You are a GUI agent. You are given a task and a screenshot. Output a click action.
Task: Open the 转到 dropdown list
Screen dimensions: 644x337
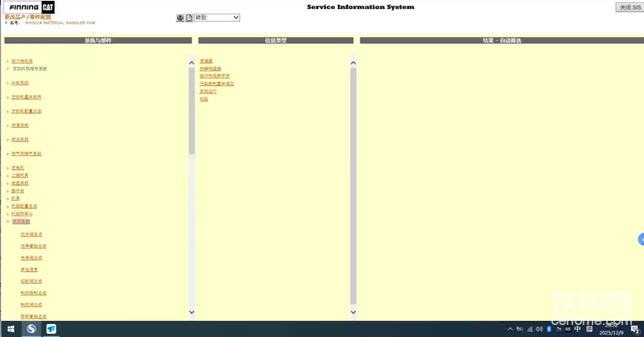[x=217, y=18]
